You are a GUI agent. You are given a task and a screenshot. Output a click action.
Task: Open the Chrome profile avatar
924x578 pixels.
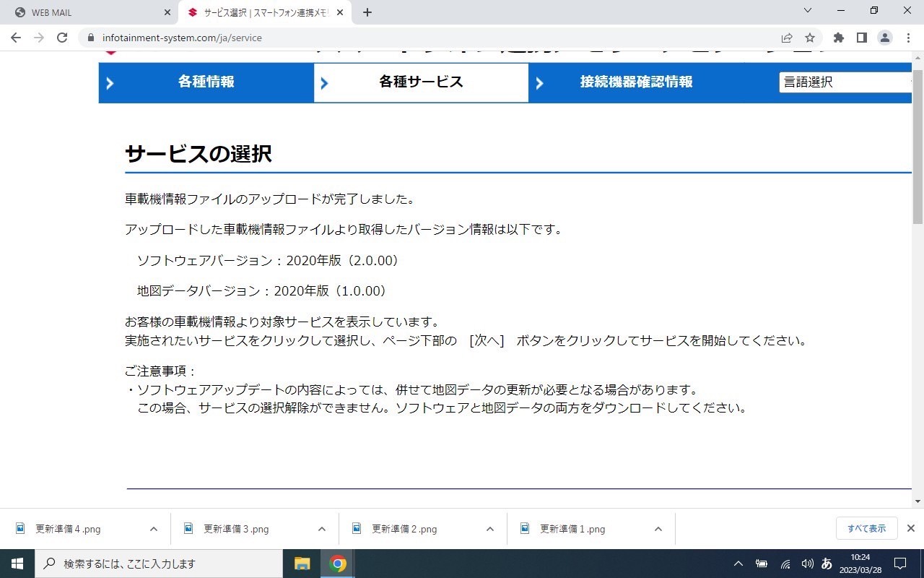tap(885, 38)
